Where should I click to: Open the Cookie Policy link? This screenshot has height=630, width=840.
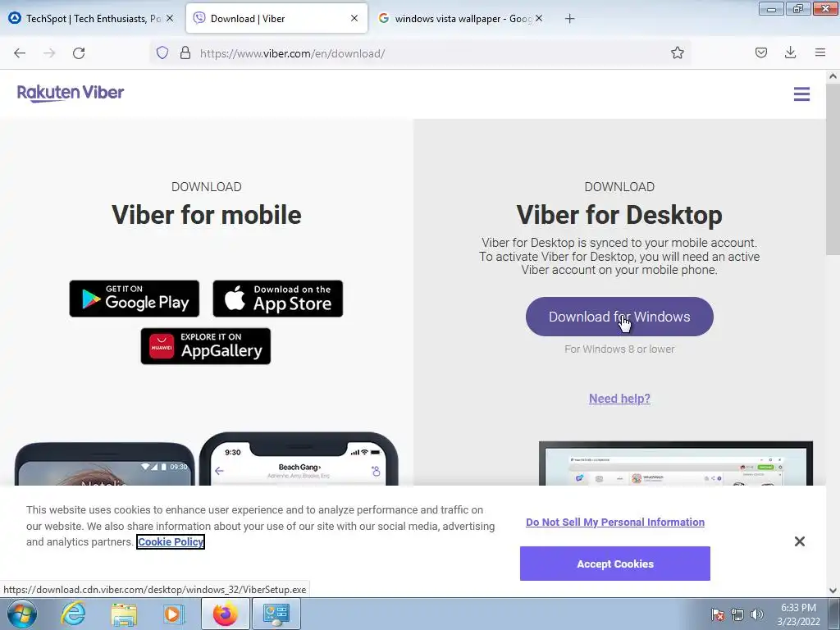[171, 542]
